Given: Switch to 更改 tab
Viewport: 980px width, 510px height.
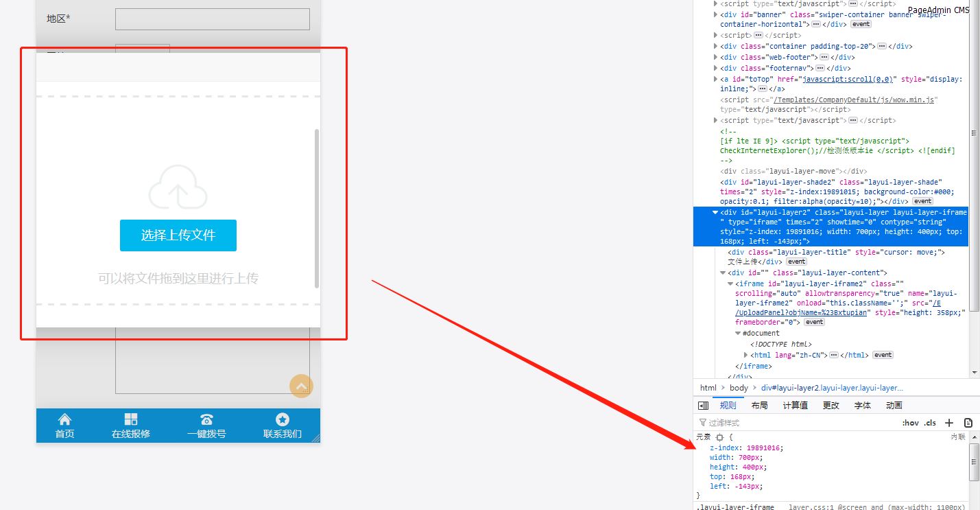Looking at the screenshot, I should tap(831, 406).
